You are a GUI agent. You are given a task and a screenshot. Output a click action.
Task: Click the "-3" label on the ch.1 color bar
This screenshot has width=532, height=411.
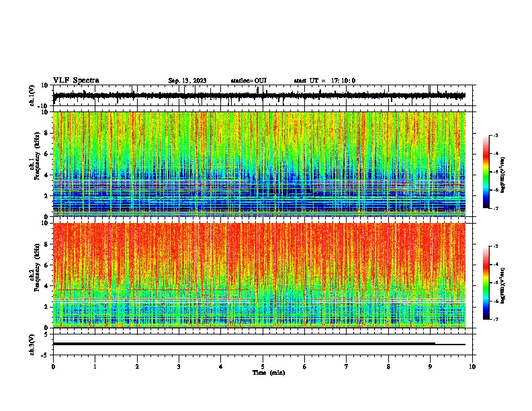coord(496,135)
